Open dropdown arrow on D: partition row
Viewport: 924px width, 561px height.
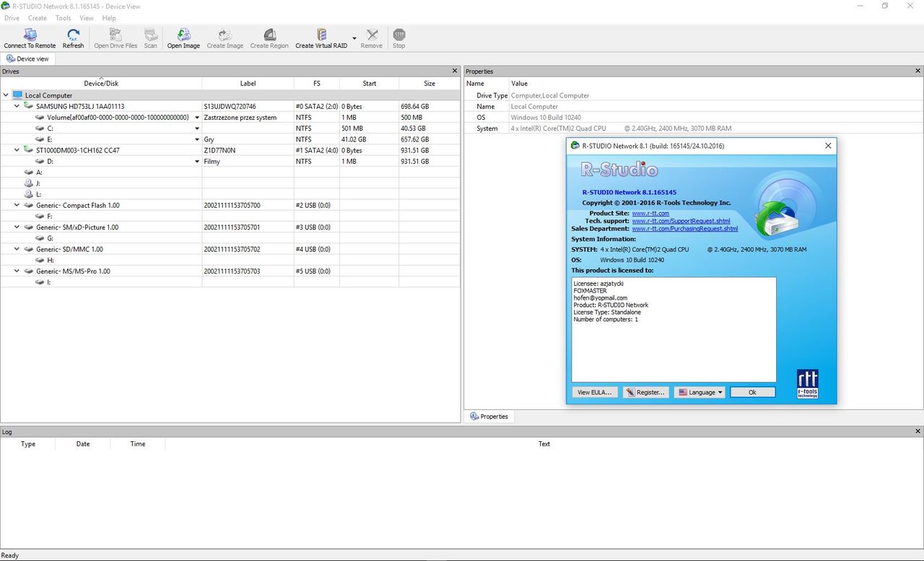(197, 161)
